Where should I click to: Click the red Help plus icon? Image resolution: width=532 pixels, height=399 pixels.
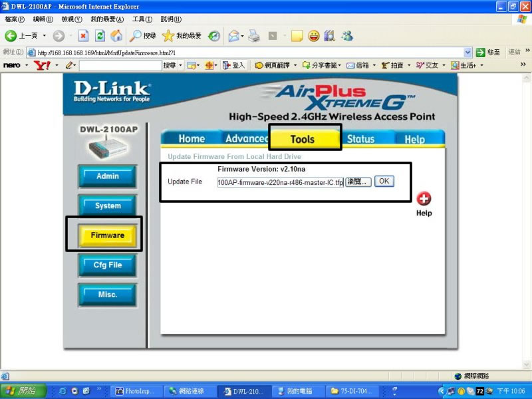click(x=424, y=199)
